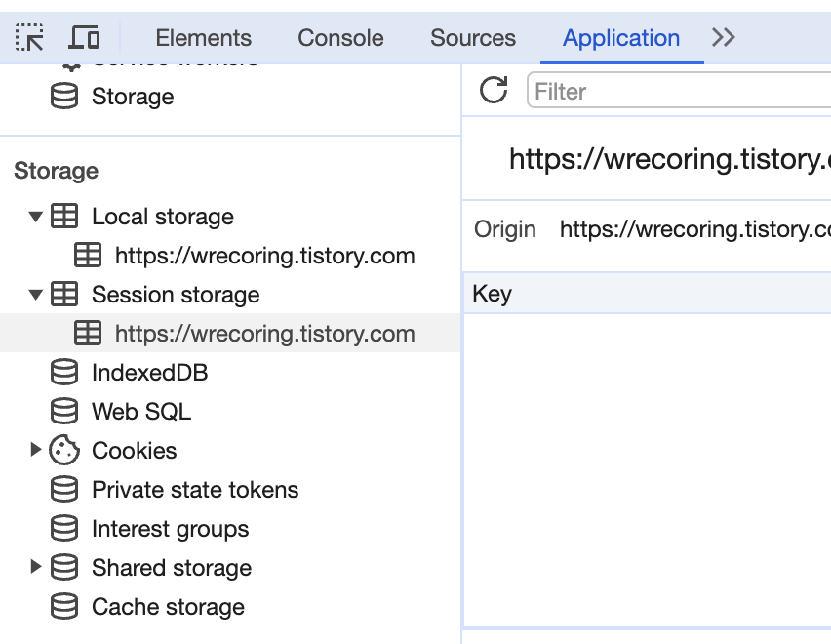Viewport: 831px width, 644px height.
Task: Select the Web SQL database icon
Action: [x=64, y=412]
